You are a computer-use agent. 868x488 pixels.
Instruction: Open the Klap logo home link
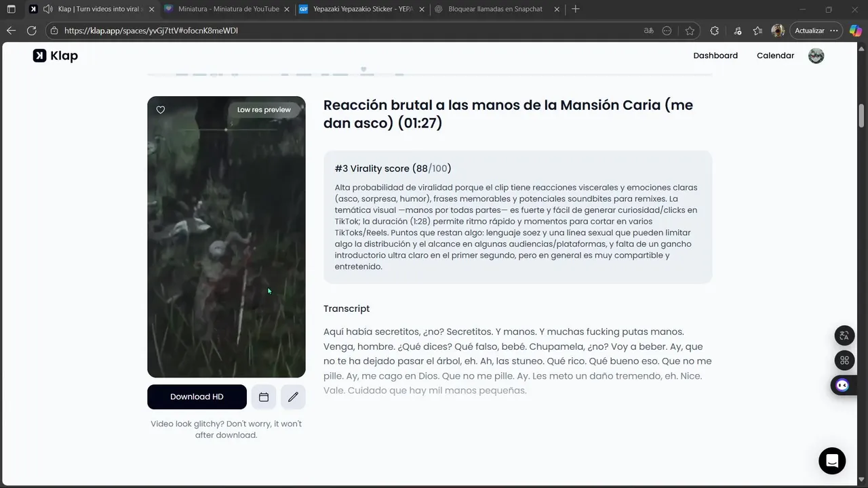(56, 56)
